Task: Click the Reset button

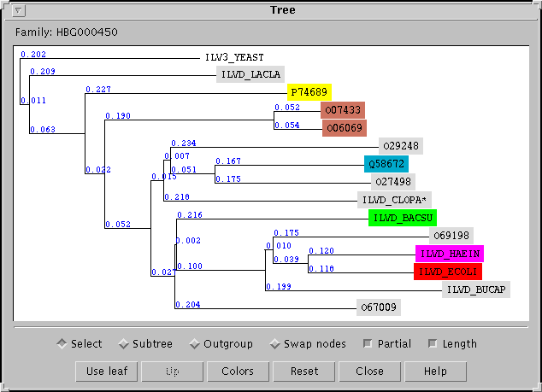Action: [303, 372]
